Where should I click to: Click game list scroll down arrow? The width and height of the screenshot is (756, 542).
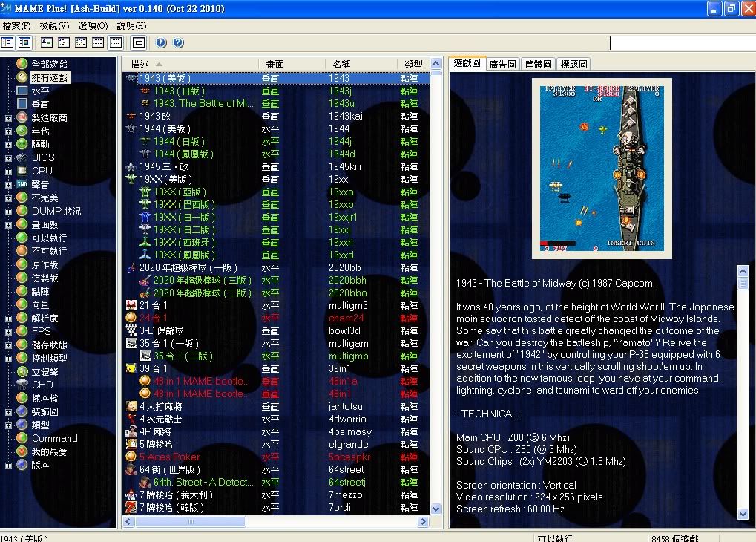(435, 509)
